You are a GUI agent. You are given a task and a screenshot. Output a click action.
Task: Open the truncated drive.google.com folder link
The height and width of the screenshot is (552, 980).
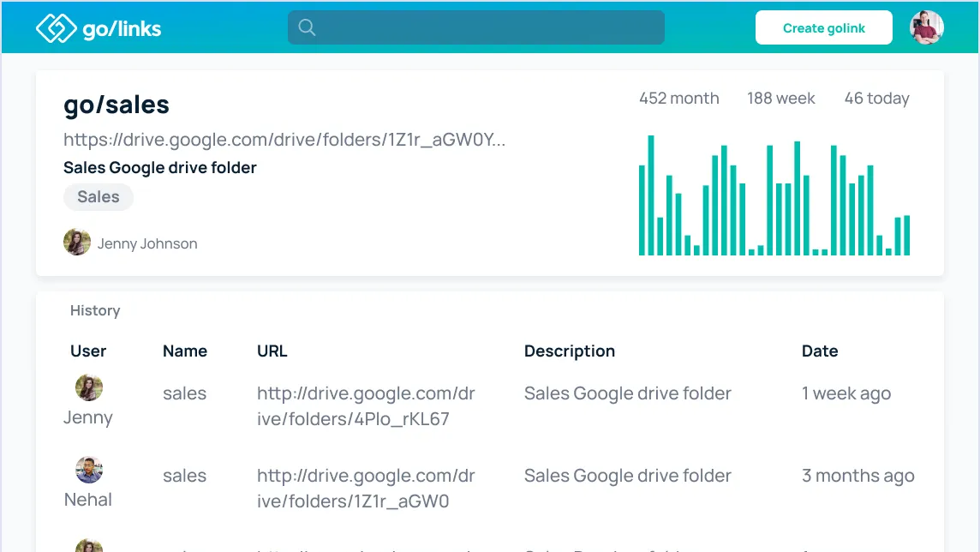coord(284,139)
